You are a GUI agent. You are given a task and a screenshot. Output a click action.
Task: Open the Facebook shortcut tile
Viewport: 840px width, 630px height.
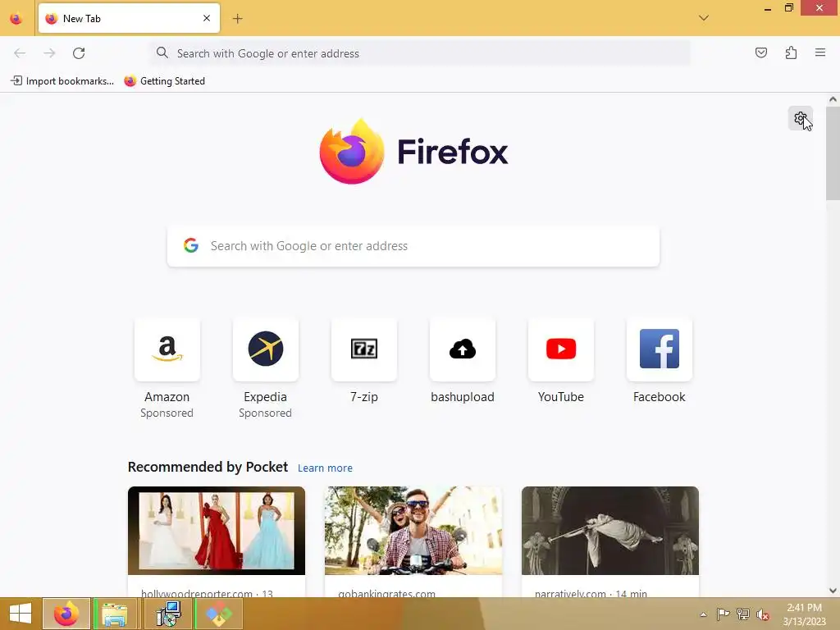click(x=660, y=349)
